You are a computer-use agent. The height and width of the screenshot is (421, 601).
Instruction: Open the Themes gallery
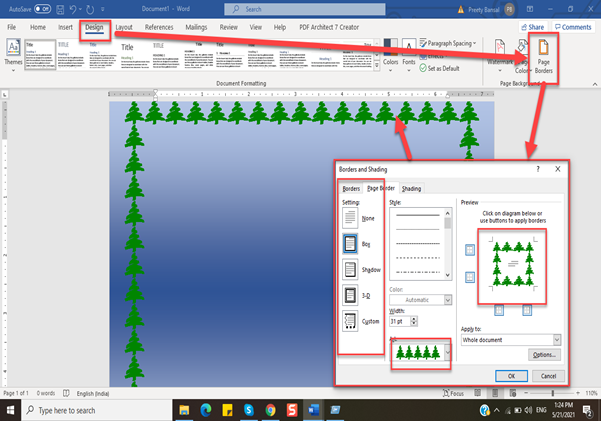click(x=13, y=56)
